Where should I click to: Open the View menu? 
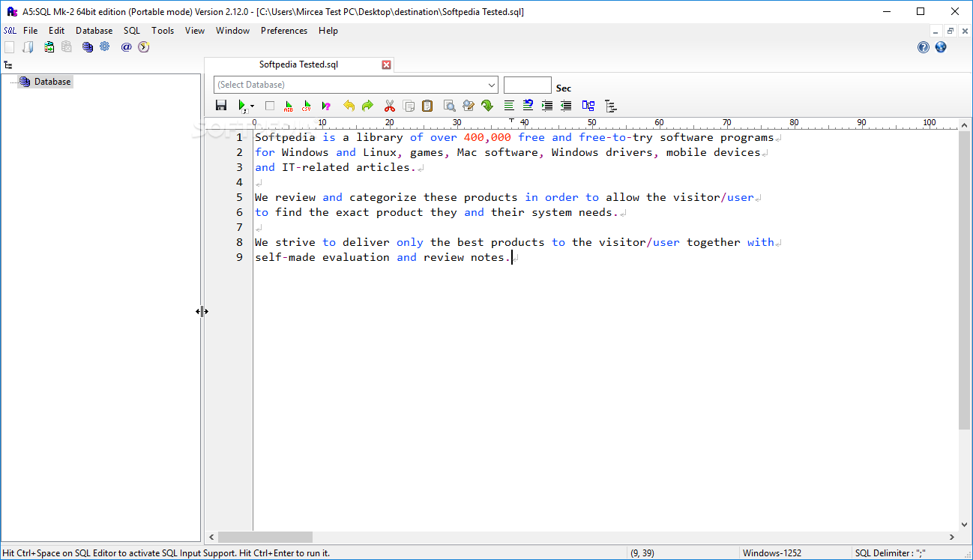tap(195, 31)
